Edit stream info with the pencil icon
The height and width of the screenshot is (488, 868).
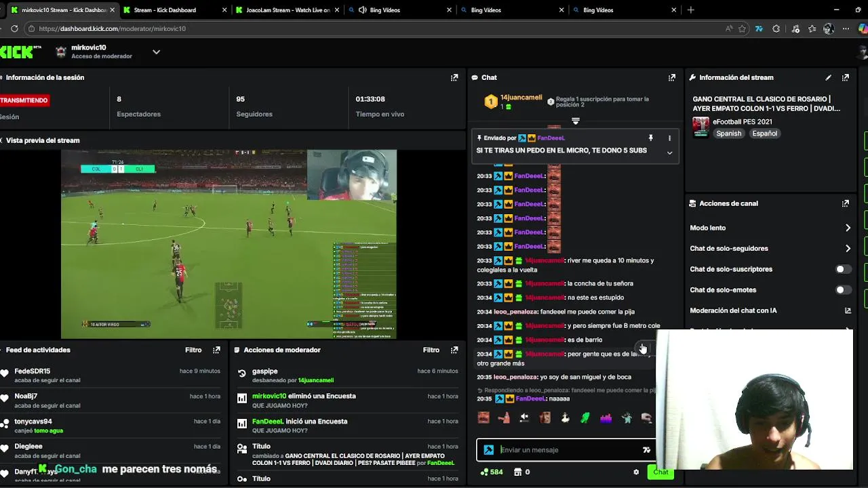(828, 77)
